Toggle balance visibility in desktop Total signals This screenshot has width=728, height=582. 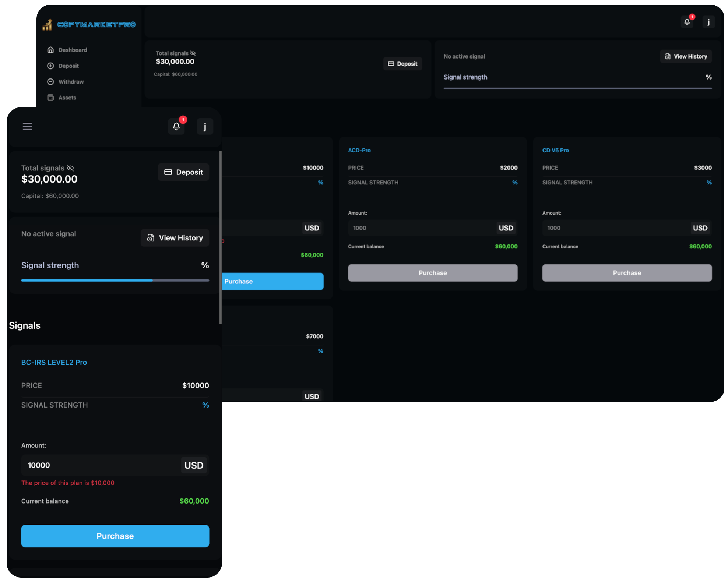tap(193, 53)
